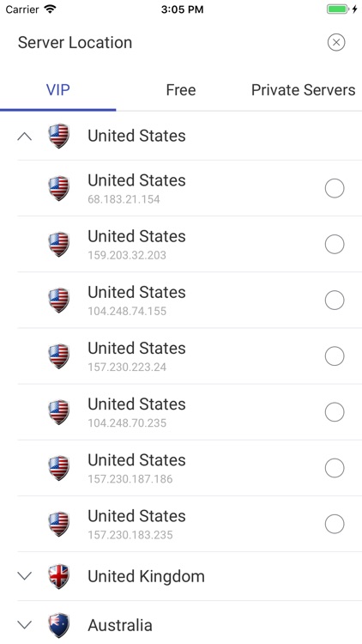Click the US flag shield beside 104.248.74.155
This screenshot has height=644, width=362.
point(58,300)
